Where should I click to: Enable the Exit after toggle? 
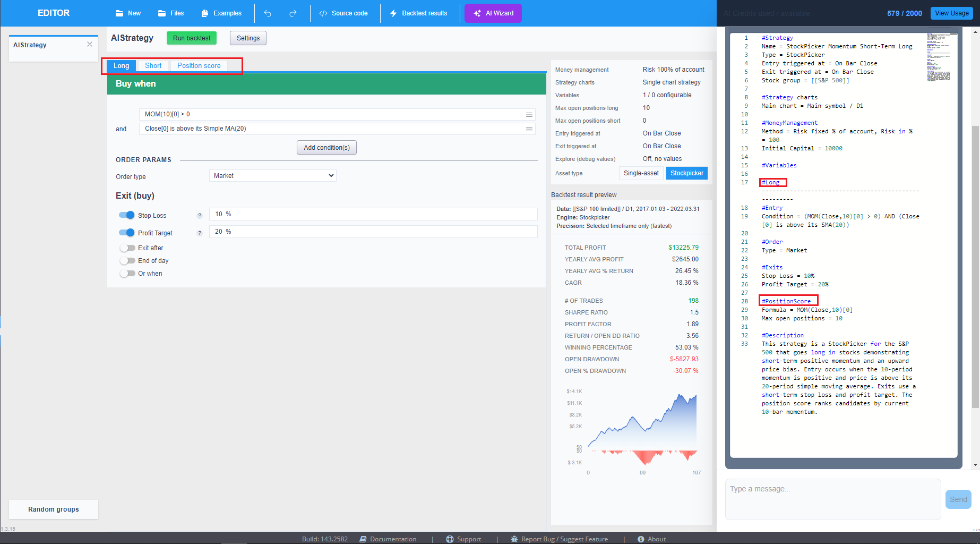[127, 248]
